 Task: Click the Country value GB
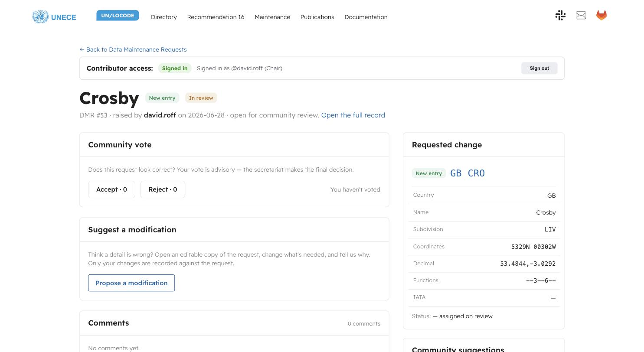(x=551, y=196)
